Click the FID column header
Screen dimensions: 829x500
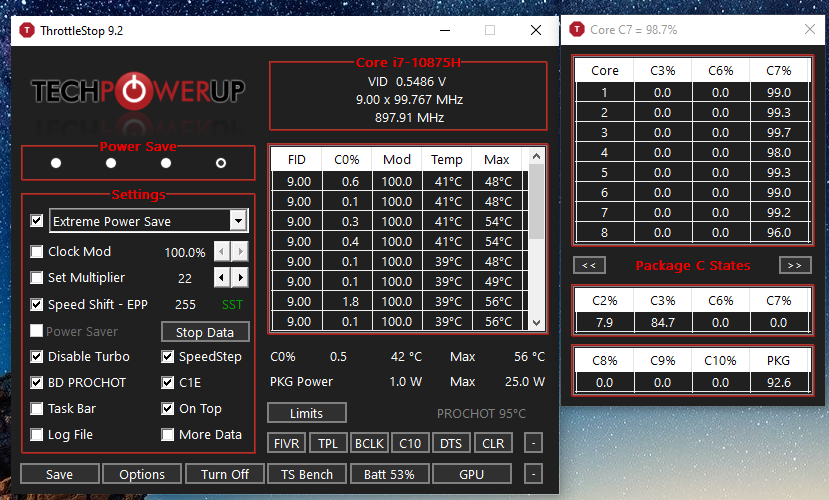297,160
